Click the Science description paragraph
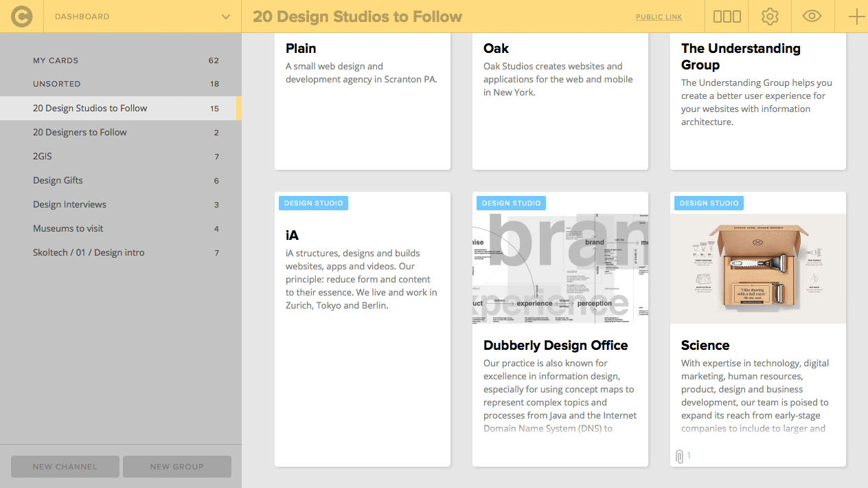 755,396
